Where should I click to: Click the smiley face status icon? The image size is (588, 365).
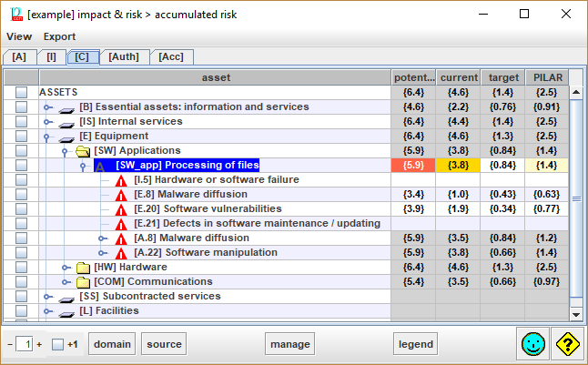pyautogui.click(x=533, y=344)
